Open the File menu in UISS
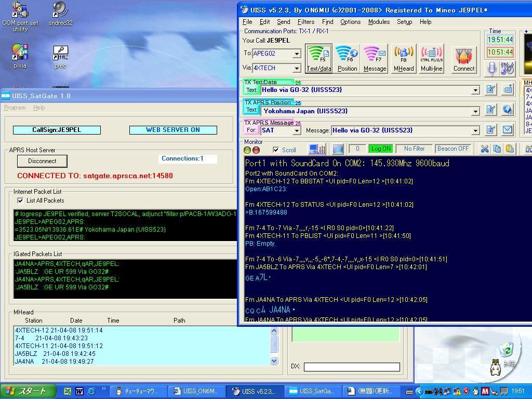This screenshot has height=399, width=532. click(x=247, y=22)
